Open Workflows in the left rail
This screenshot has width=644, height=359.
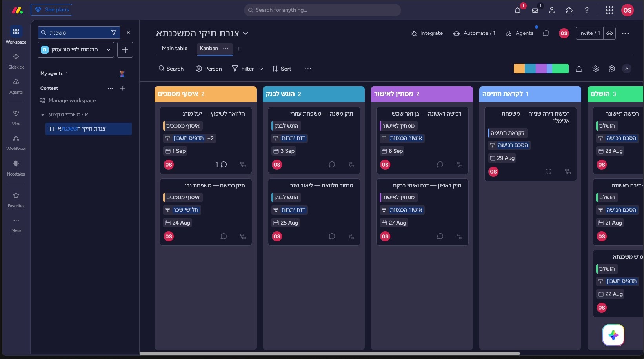[x=16, y=143]
